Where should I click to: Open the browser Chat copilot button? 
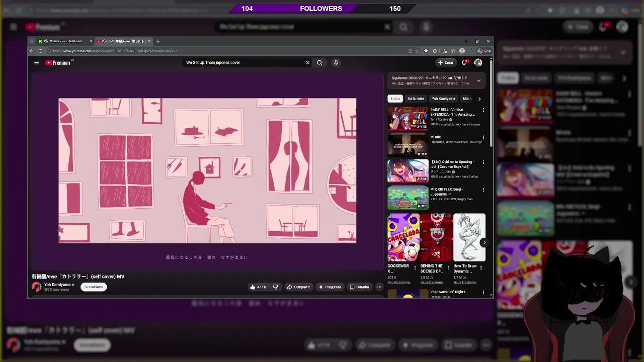click(484, 51)
